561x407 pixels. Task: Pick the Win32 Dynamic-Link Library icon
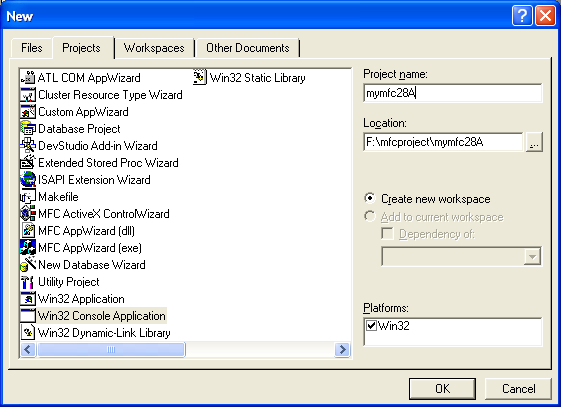click(28, 333)
